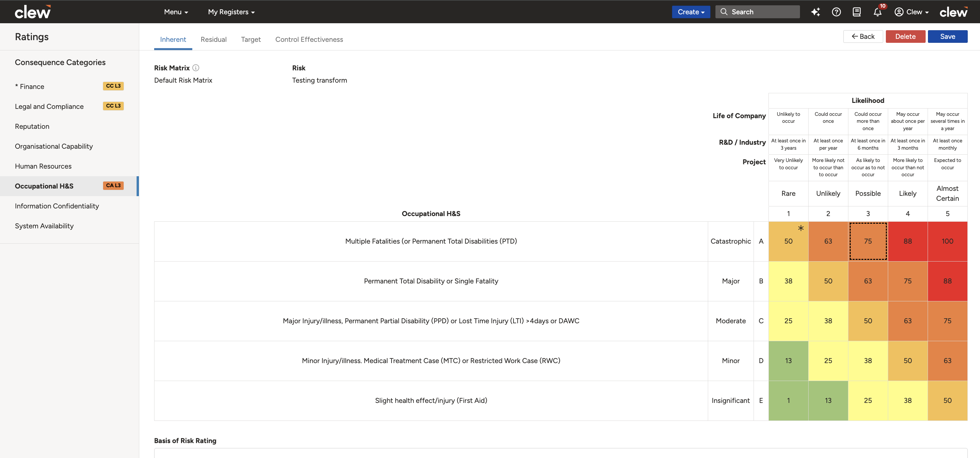Expand the Menu dropdown
Screen dimensions: 980x458
pos(176,12)
